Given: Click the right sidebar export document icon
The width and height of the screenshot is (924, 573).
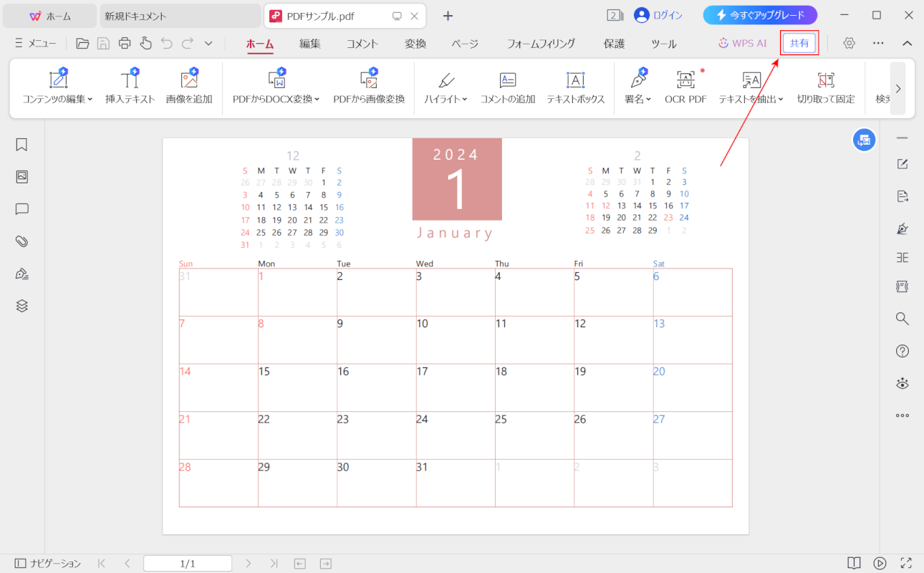Looking at the screenshot, I should coord(903,196).
